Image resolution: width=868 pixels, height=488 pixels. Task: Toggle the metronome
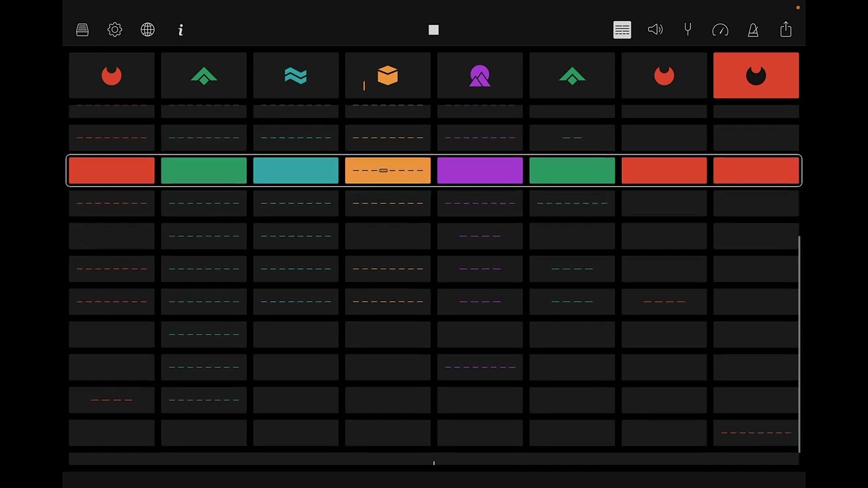753,30
